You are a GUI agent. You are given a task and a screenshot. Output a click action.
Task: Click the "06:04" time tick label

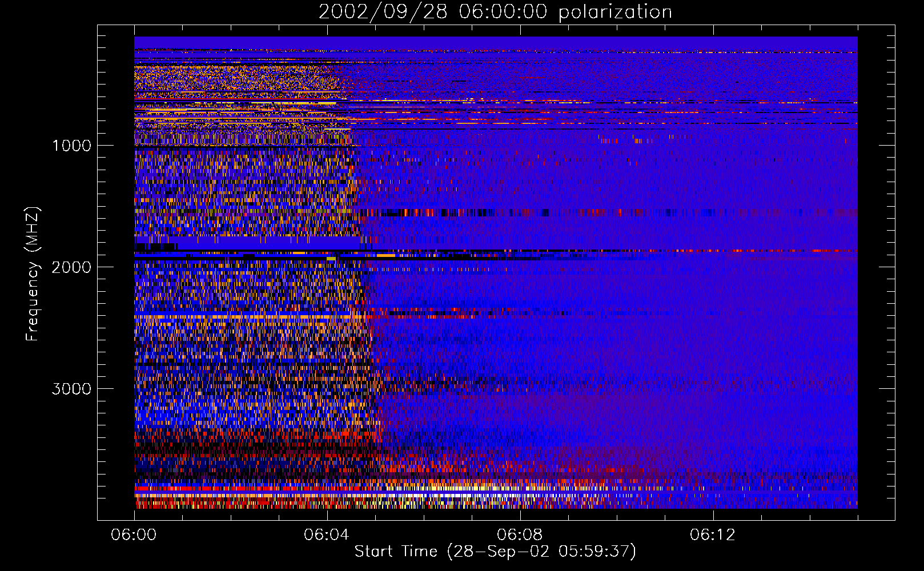(x=327, y=535)
